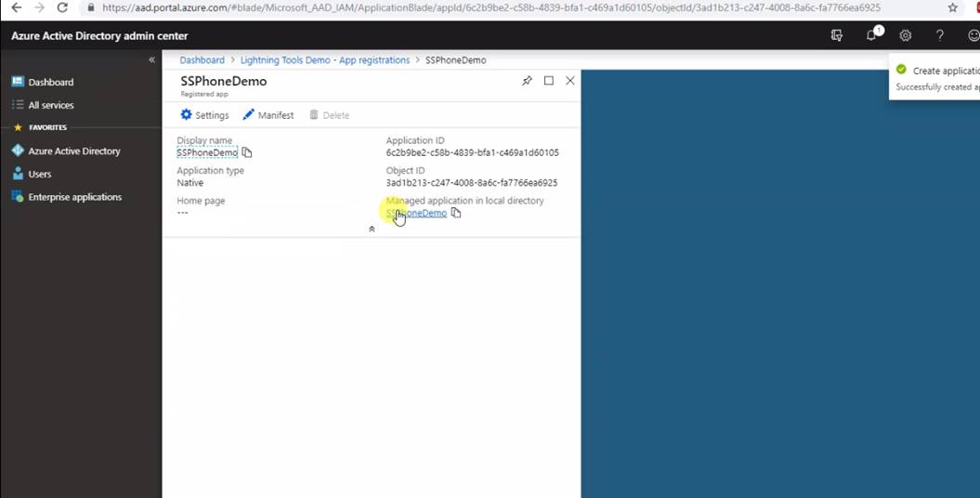Image resolution: width=980 pixels, height=498 pixels.
Task: Pin the SSPhoneDemo blade to dashboard
Action: tap(527, 81)
